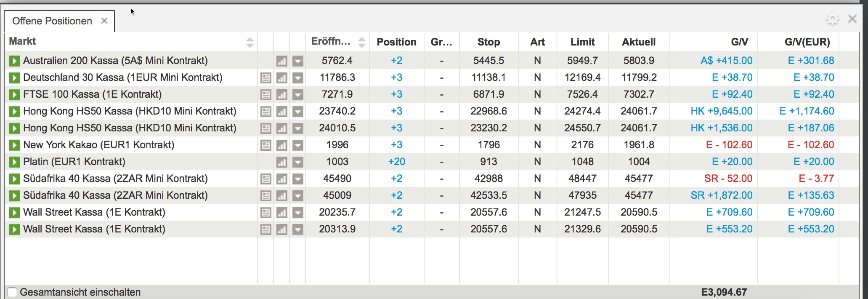Click position +20 link for Platin
Image resolution: width=868 pixels, height=299 pixels.
396,162
